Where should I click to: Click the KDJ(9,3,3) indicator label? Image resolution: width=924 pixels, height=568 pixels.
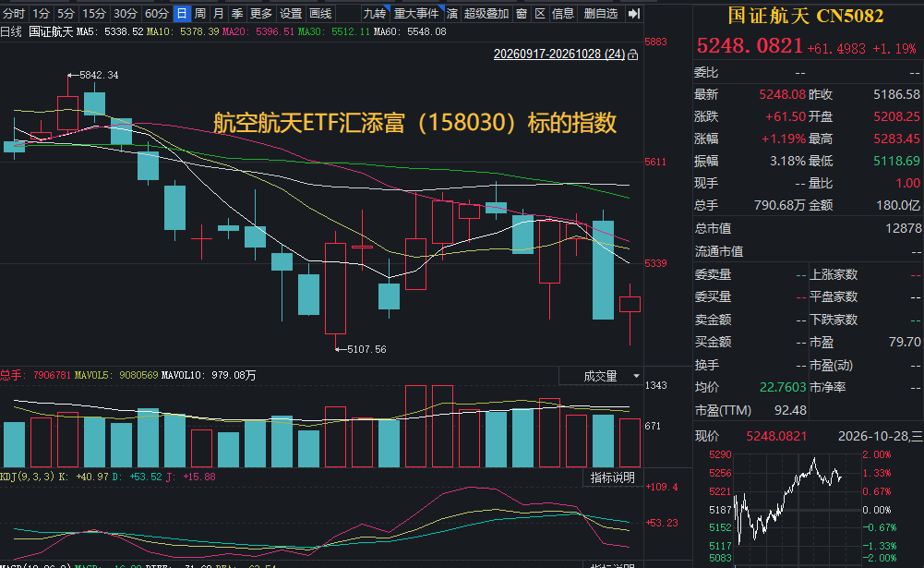click(28, 477)
